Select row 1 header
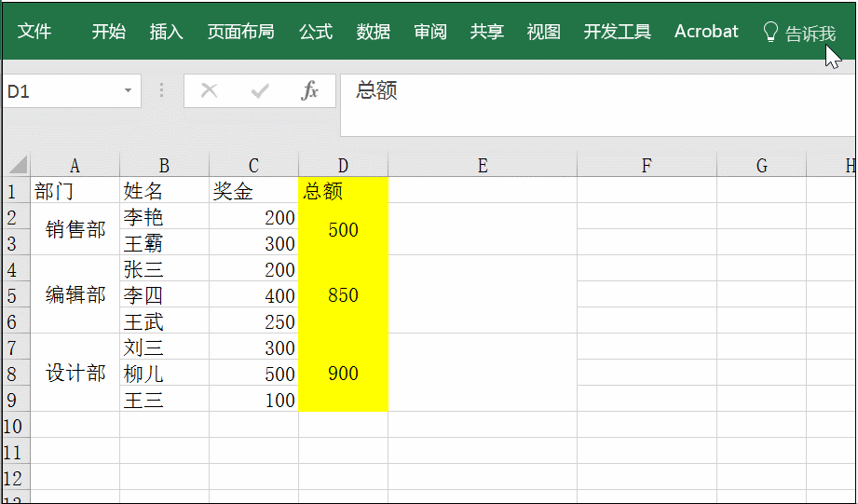Image resolution: width=858 pixels, height=504 pixels. pyautogui.click(x=17, y=190)
